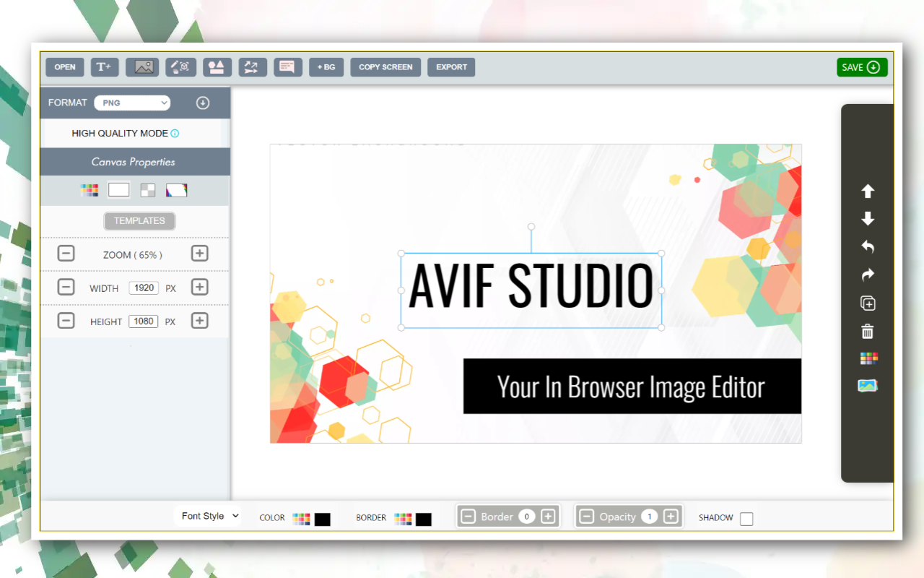Open the Add Image tool

point(141,66)
